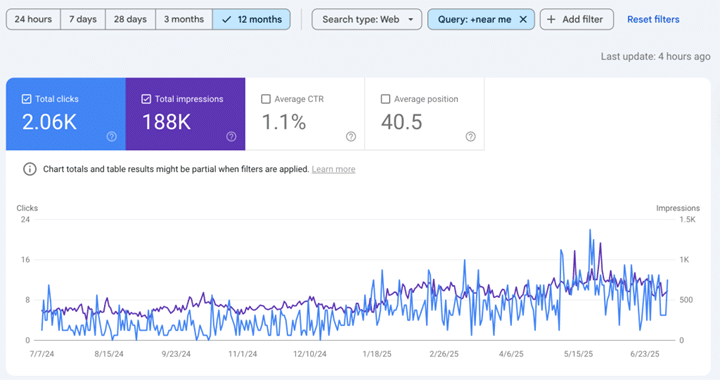720x380 pixels.
Task: Select the 24 hours date range
Action: tap(33, 19)
